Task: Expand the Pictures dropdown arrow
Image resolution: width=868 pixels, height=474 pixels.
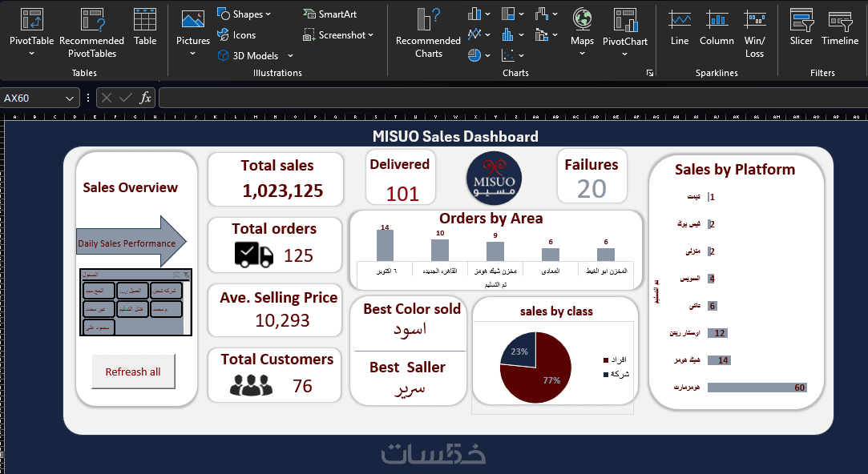Action: point(192,54)
